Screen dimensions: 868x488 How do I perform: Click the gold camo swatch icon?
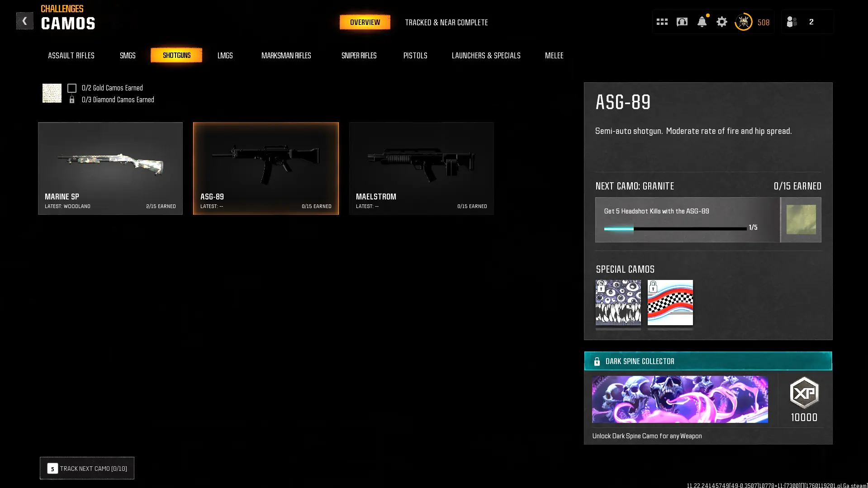click(52, 93)
